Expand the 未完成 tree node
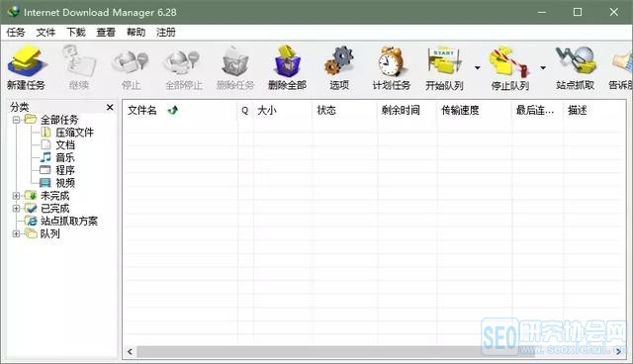Viewport: 633px width, 364px height. (x=16, y=196)
